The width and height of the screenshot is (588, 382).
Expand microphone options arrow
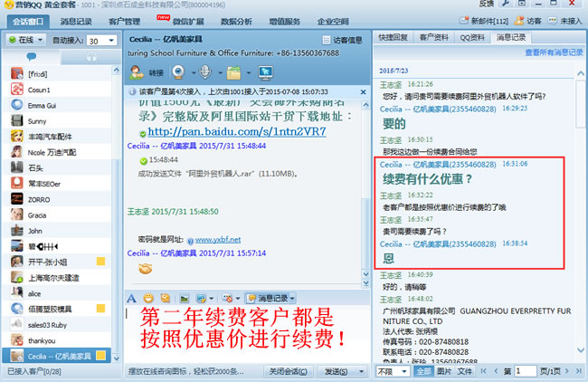(220, 72)
